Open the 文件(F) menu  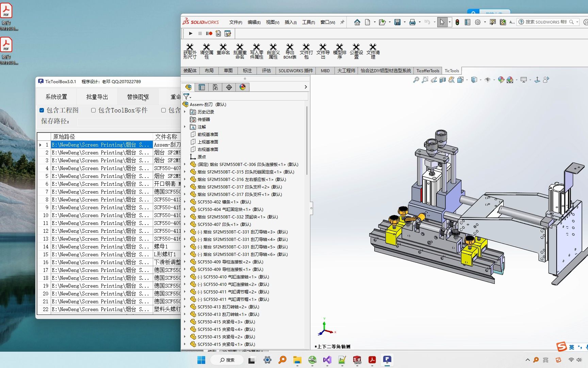click(235, 22)
